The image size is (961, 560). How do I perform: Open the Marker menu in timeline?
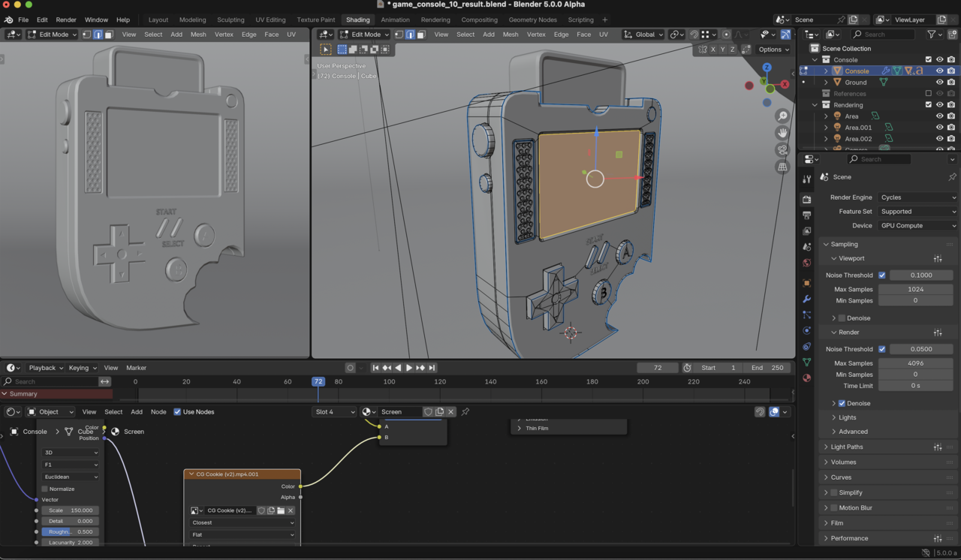[136, 368]
